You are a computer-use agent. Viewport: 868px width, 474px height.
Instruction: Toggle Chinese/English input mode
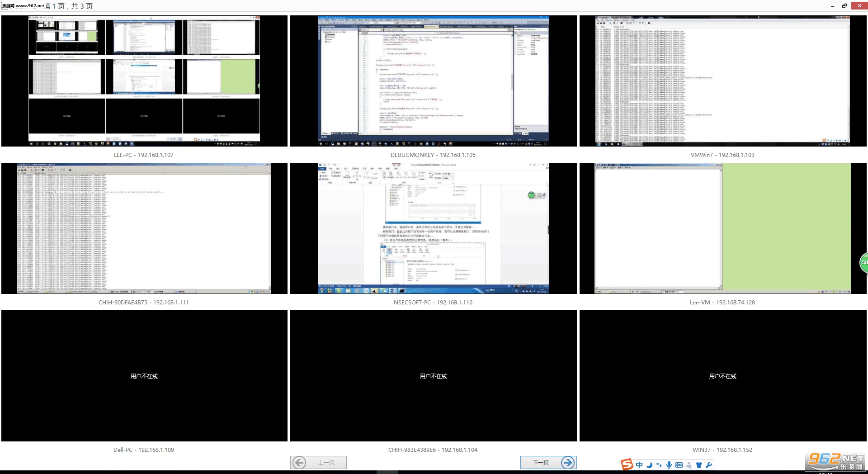639,465
